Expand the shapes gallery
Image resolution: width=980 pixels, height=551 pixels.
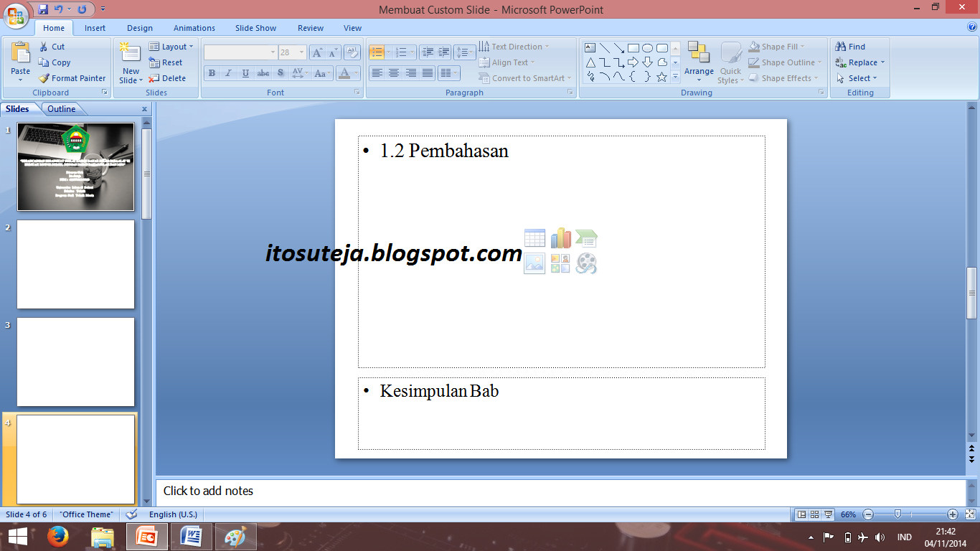coord(675,77)
